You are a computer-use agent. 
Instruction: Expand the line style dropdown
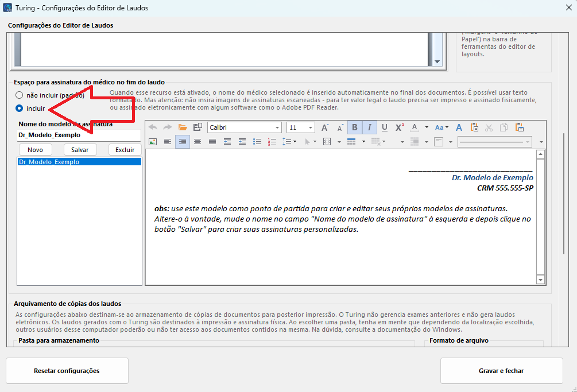click(528, 142)
